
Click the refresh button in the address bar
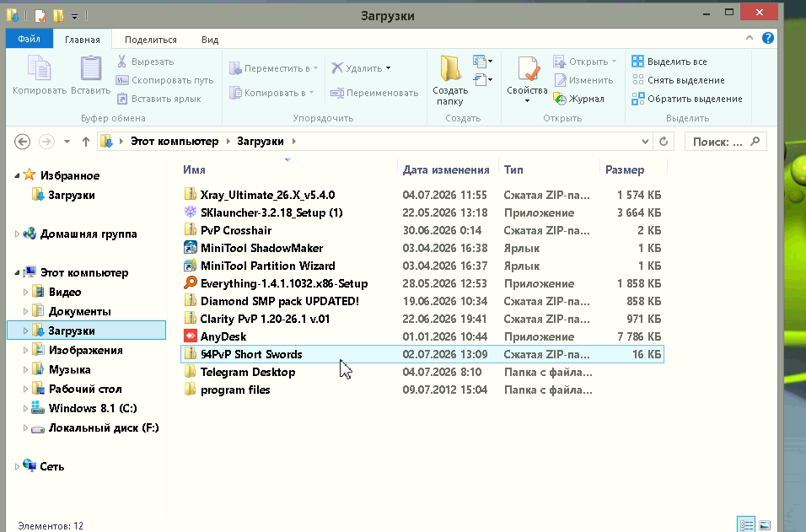coord(664,142)
